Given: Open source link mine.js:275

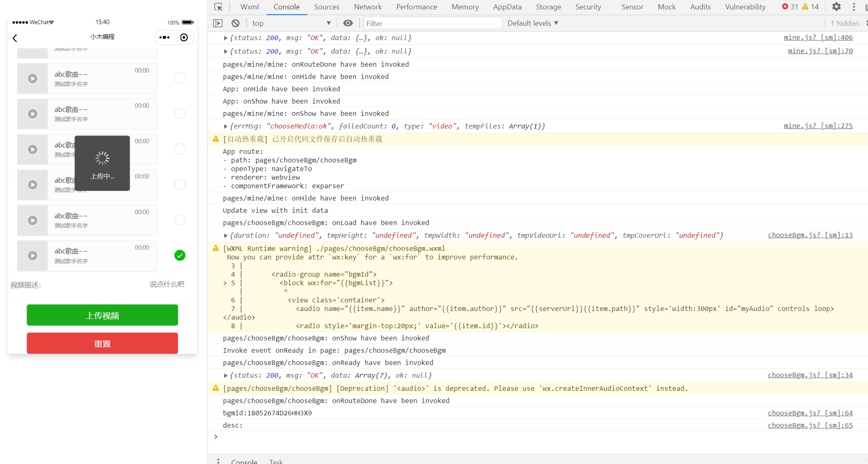Looking at the screenshot, I should (x=818, y=126).
